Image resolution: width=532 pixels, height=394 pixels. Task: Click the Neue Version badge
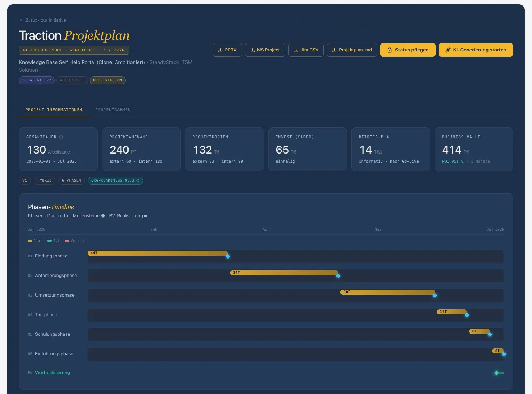[108, 80]
